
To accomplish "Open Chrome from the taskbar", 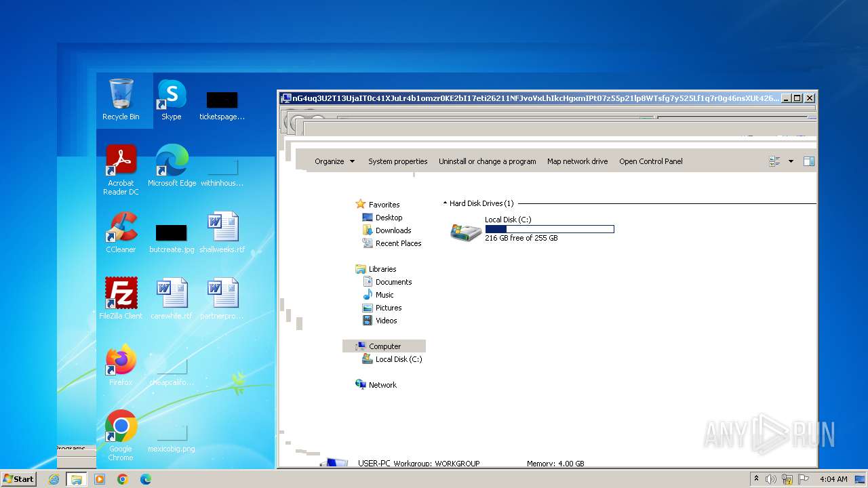I will pos(123,479).
